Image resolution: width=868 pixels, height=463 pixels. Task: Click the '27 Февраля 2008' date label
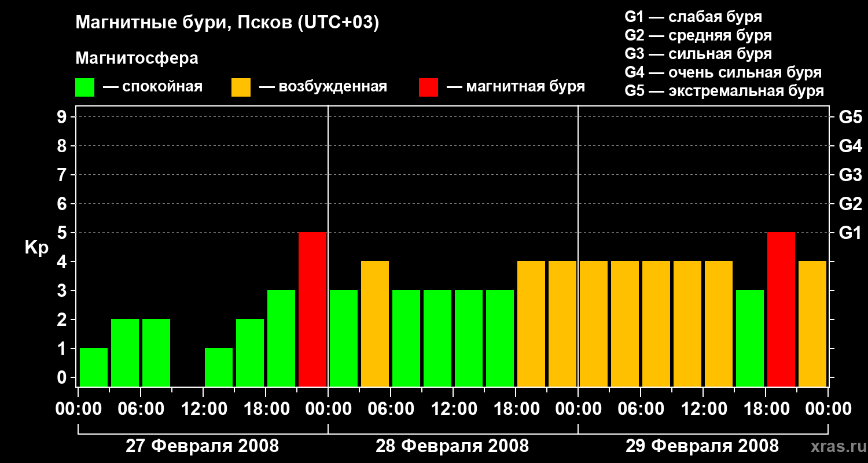(203, 446)
